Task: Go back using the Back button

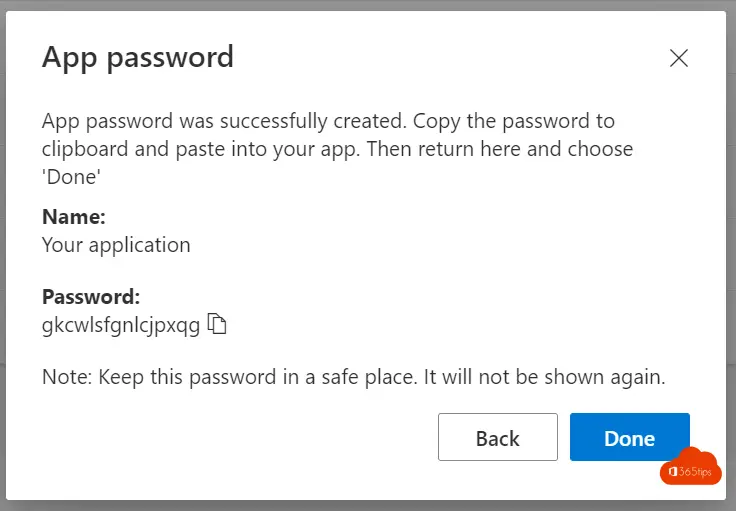Action: (x=498, y=437)
